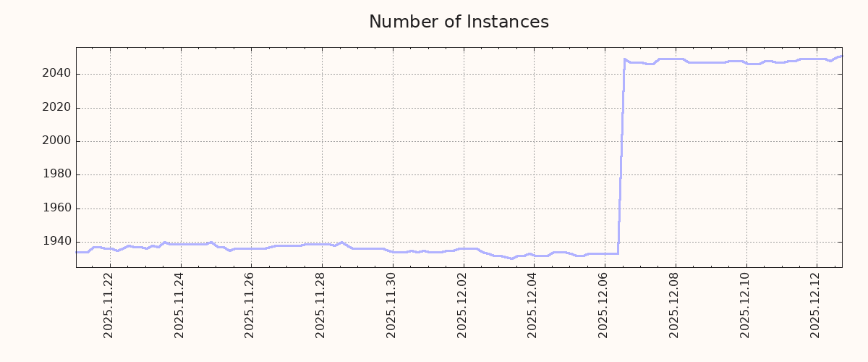Click the 2025.12.10 x-axis date
The height and width of the screenshot is (362, 868).
click(746, 306)
